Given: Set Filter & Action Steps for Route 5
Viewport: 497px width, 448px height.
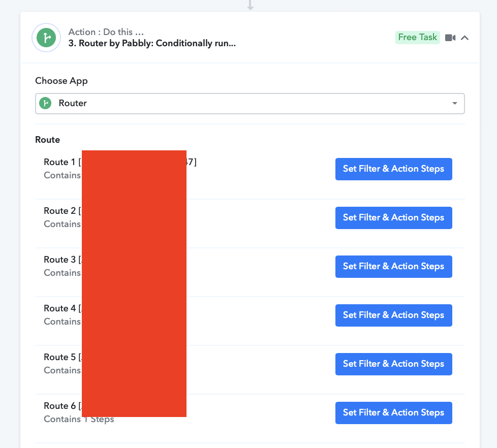Looking at the screenshot, I should tap(394, 364).
